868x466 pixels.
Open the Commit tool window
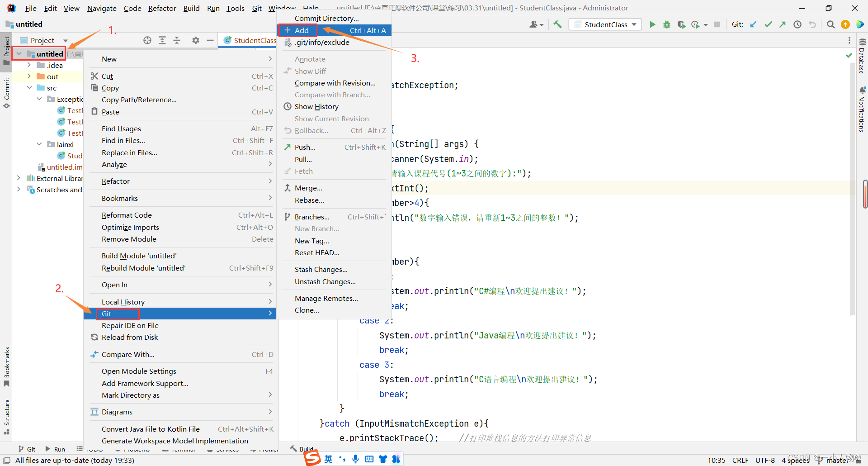6,93
